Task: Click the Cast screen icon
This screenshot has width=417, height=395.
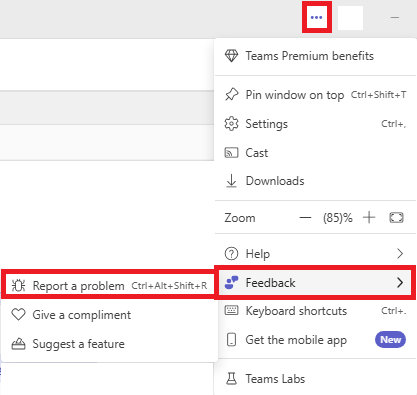Action: point(231,153)
